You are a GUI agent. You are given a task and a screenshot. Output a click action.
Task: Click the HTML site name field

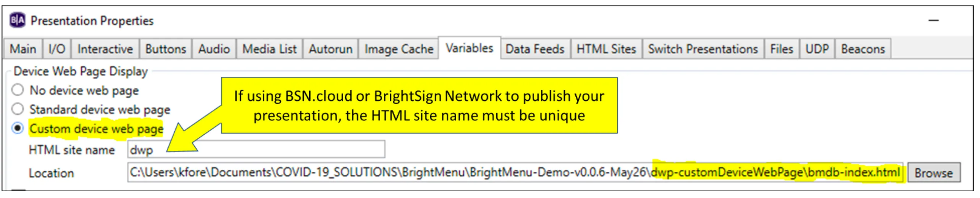pos(256,149)
